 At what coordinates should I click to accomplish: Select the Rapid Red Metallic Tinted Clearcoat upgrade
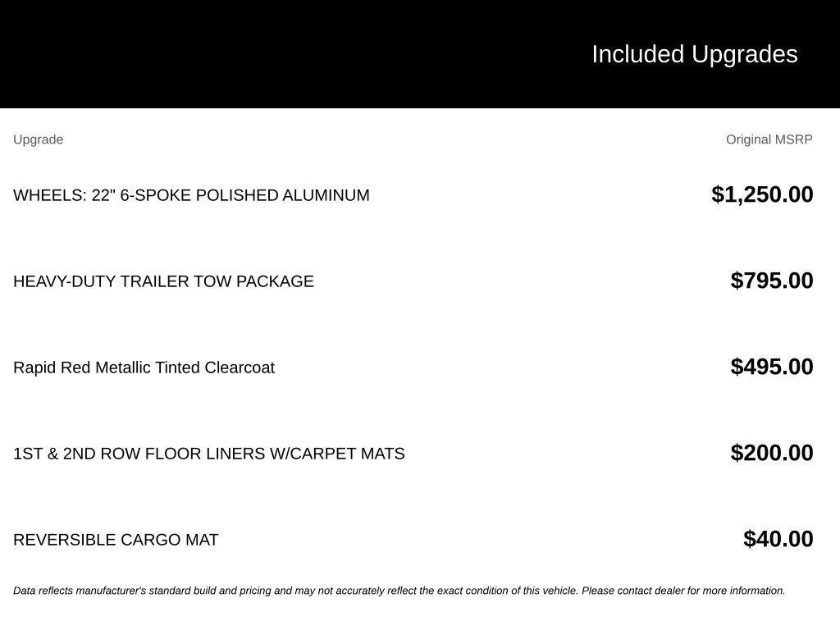144,367
